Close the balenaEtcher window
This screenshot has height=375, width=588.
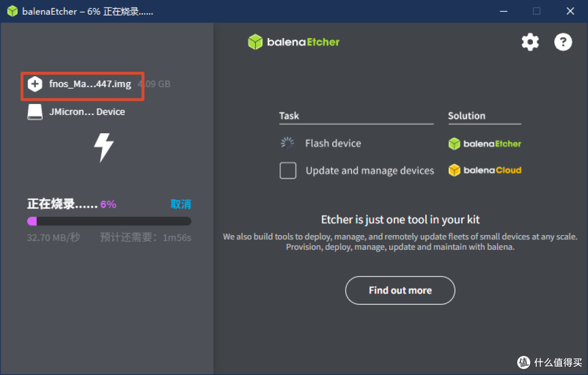coord(570,11)
